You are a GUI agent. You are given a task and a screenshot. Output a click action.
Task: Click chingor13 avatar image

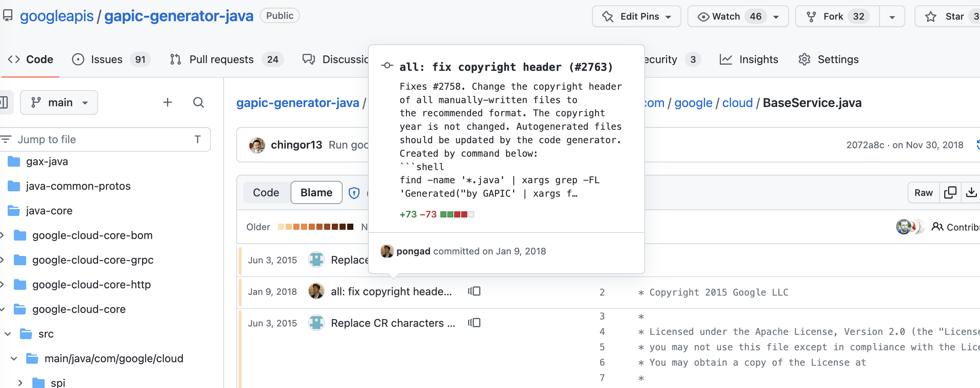point(257,145)
